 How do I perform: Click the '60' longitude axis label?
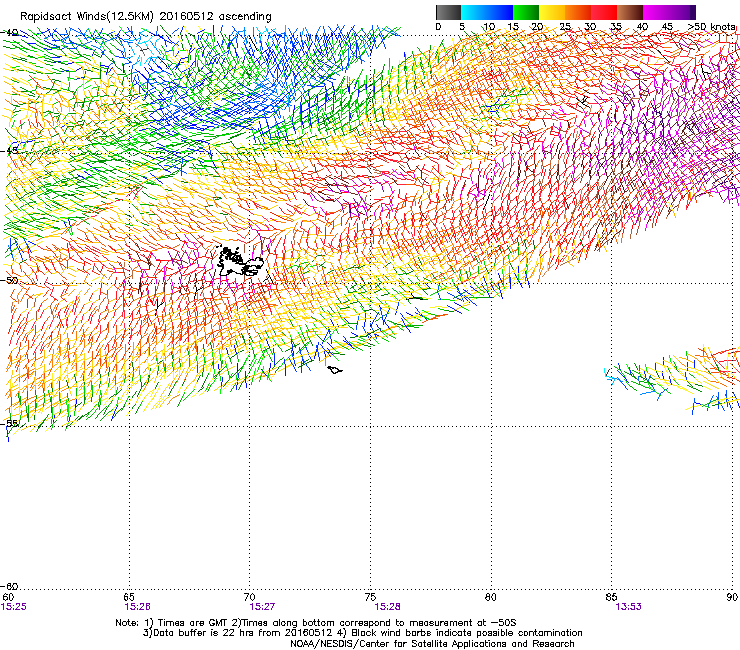(8, 597)
